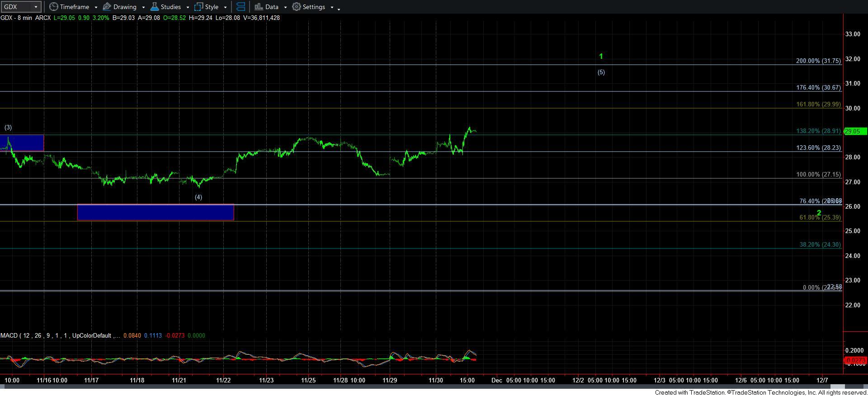
Task: Expand the Data dropdown arrow
Action: (285, 7)
